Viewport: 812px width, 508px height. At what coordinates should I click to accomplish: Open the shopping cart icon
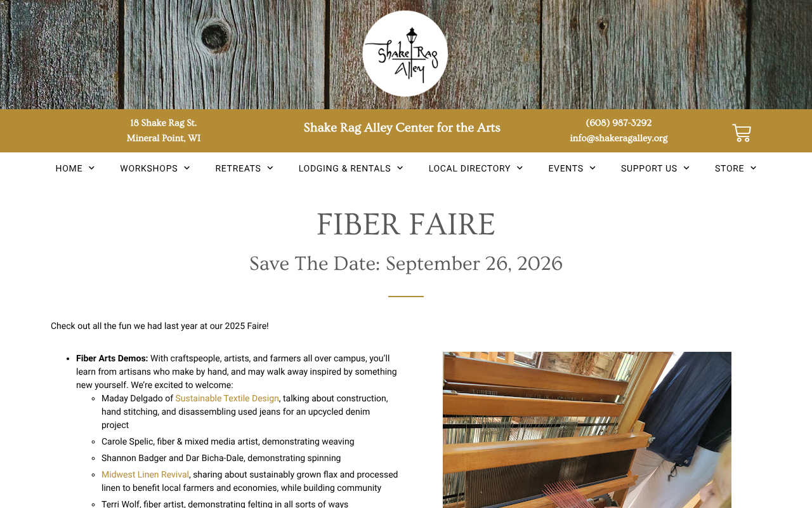point(742,133)
